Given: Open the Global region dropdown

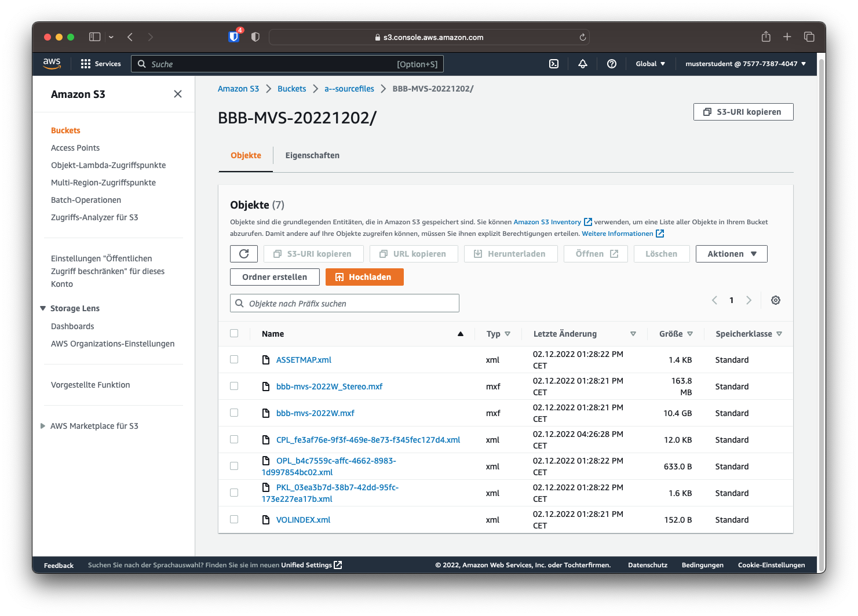Looking at the screenshot, I should (650, 64).
